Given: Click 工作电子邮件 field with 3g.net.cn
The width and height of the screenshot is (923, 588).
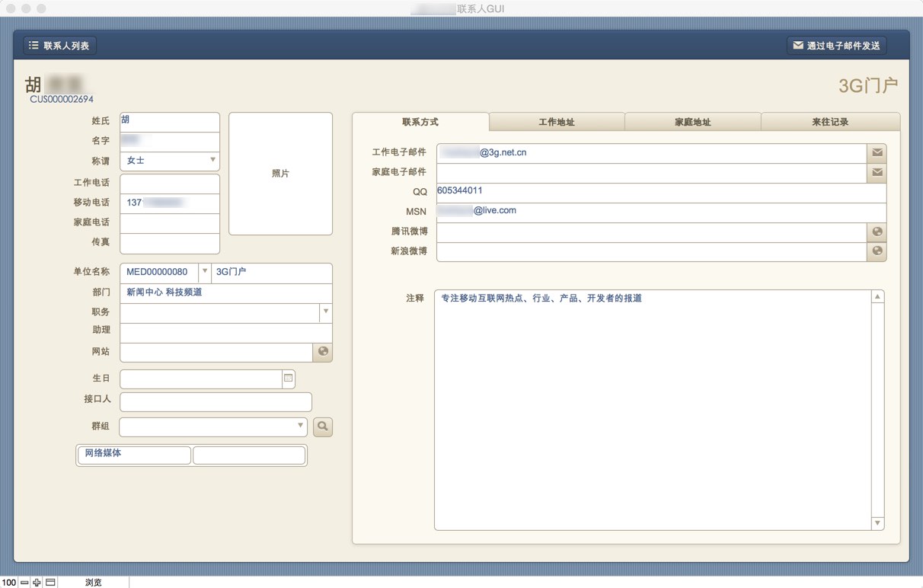Looking at the screenshot, I should click(x=652, y=153).
